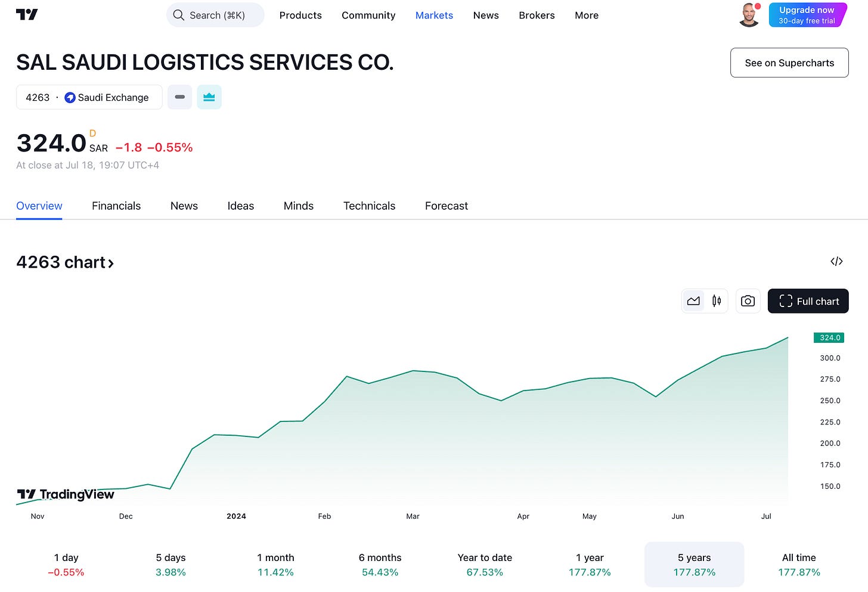The image size is (868, 592).
Task: Switch to the Minds tab
Action: coord(299,206)
